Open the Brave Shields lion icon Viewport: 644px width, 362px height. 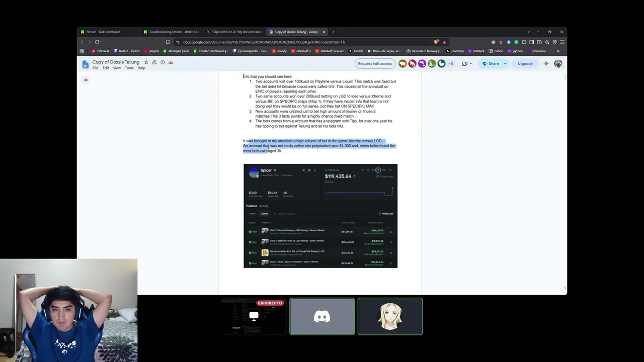coord(436,42)
